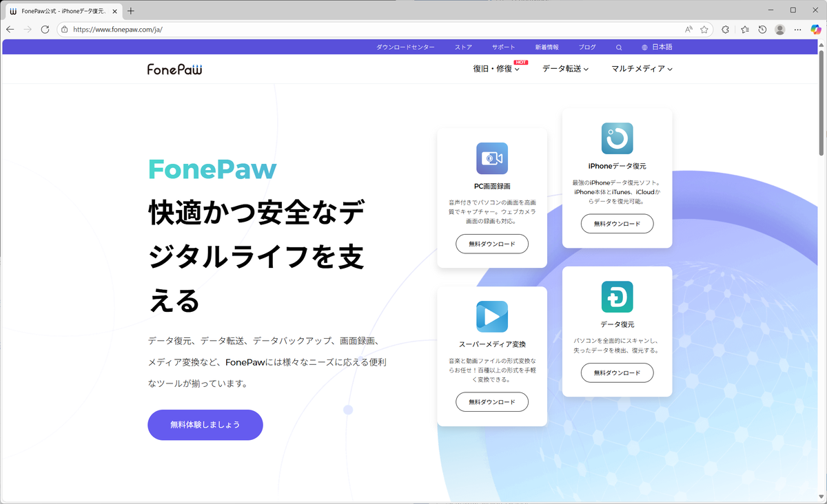Open ストア in top bar
Screen dimensions: 827x504
click(463, 48)
